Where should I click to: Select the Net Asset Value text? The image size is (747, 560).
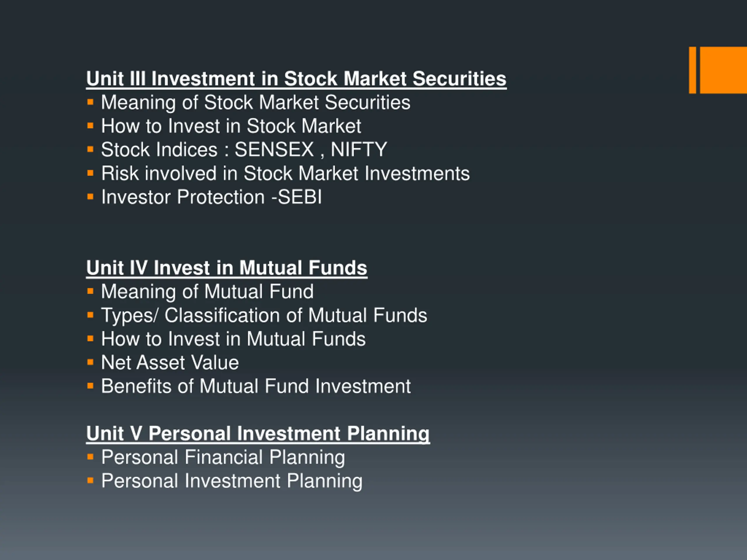(170, 363)
